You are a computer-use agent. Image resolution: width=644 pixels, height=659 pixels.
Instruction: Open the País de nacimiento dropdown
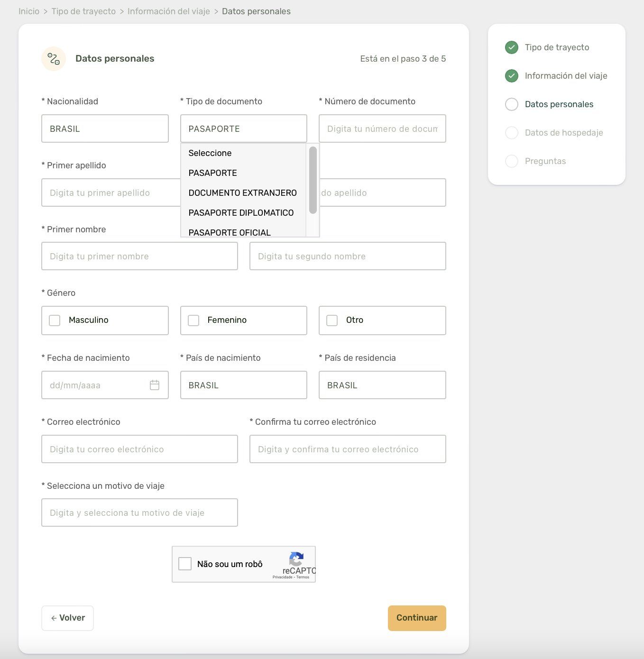pos(243,385)
